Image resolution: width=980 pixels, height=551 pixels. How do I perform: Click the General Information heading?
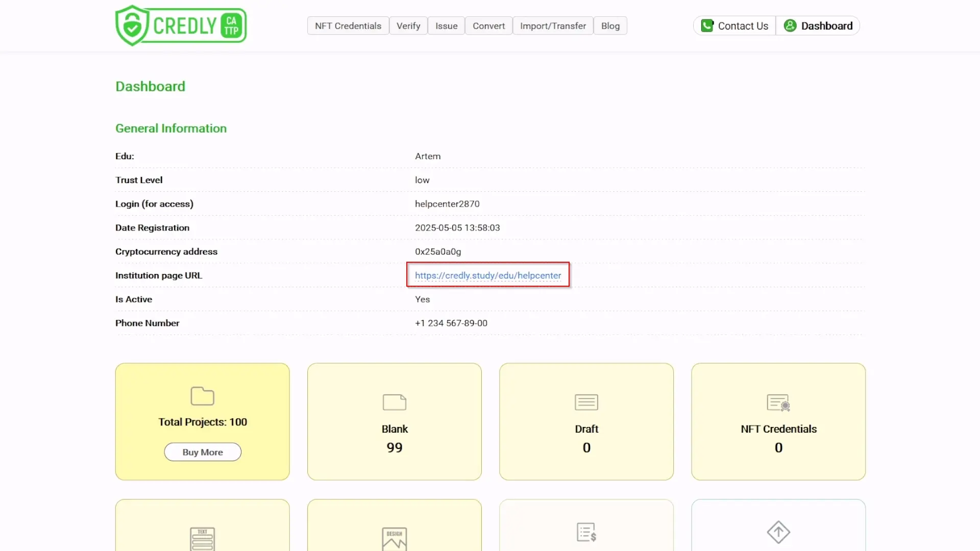tap(171, 128)
